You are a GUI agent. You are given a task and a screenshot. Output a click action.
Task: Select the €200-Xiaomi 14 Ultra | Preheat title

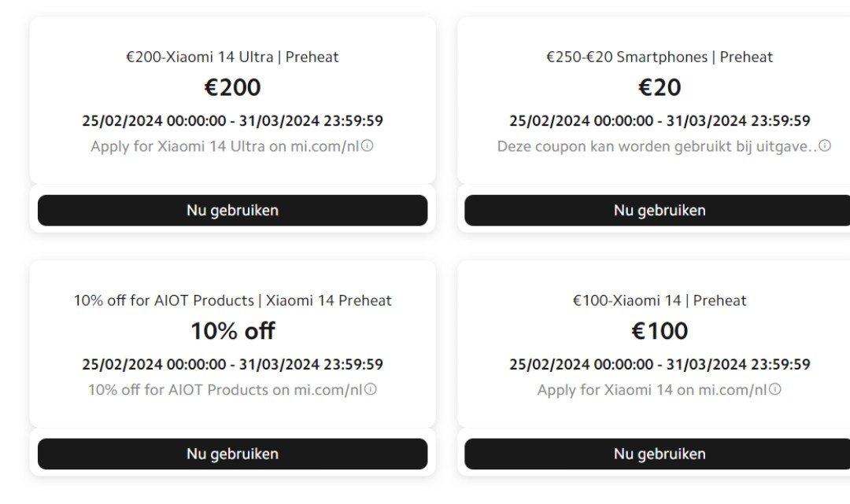[x=232, y=57]
